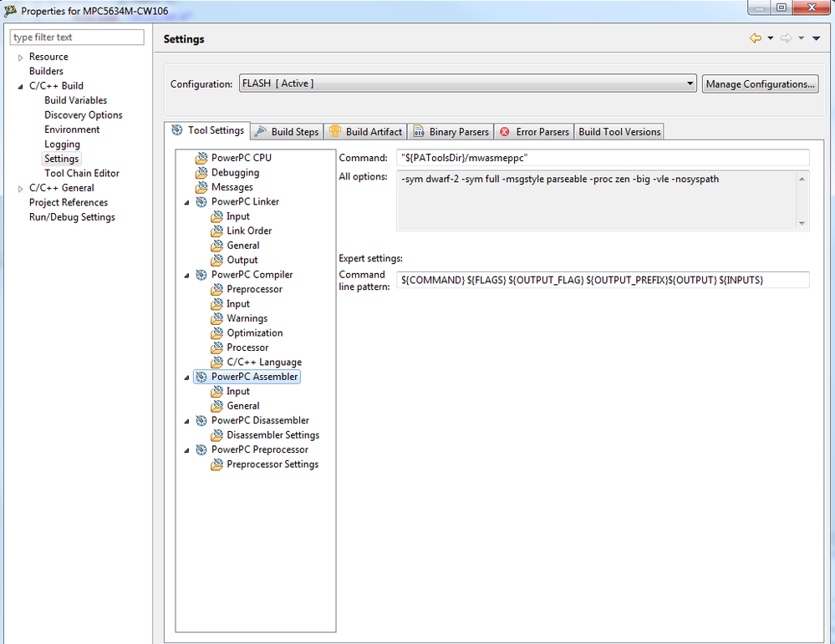The width and height of the screenshot is (835, 644).
Task: Click the Optimization folder icon
Action: pos(216,333)
